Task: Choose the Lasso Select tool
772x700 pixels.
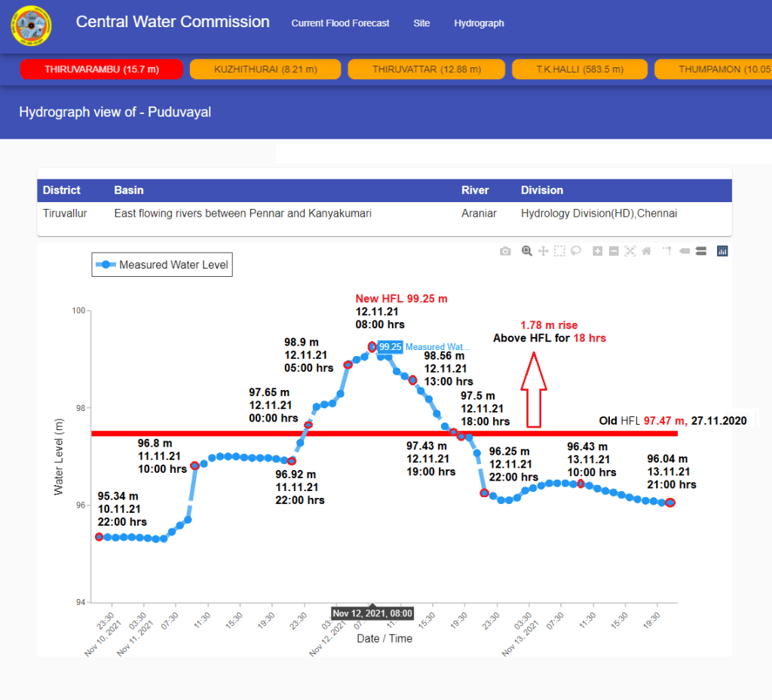Action: (576, 251)
